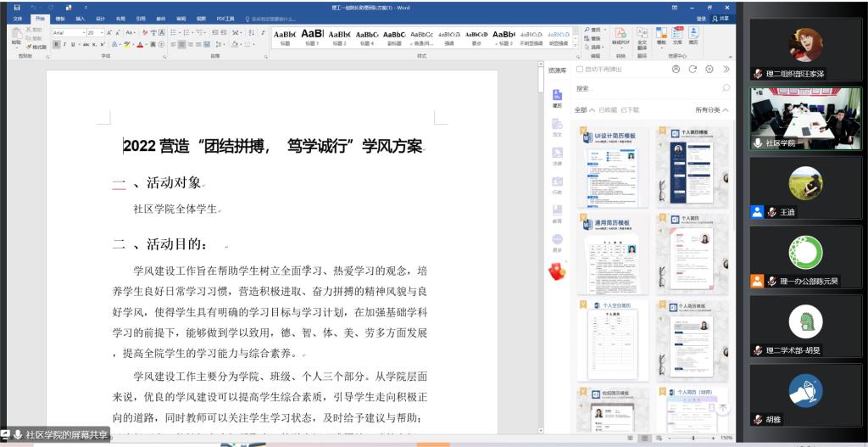Click the Sort (A-Z) icon

(x=251, y=33)
